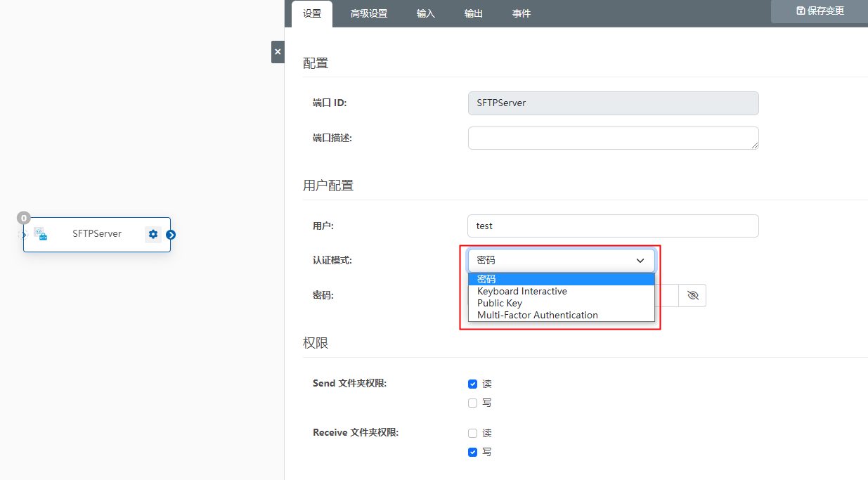Open the 输出 tab
Viewport: 868px width, 480px height.
474,13
